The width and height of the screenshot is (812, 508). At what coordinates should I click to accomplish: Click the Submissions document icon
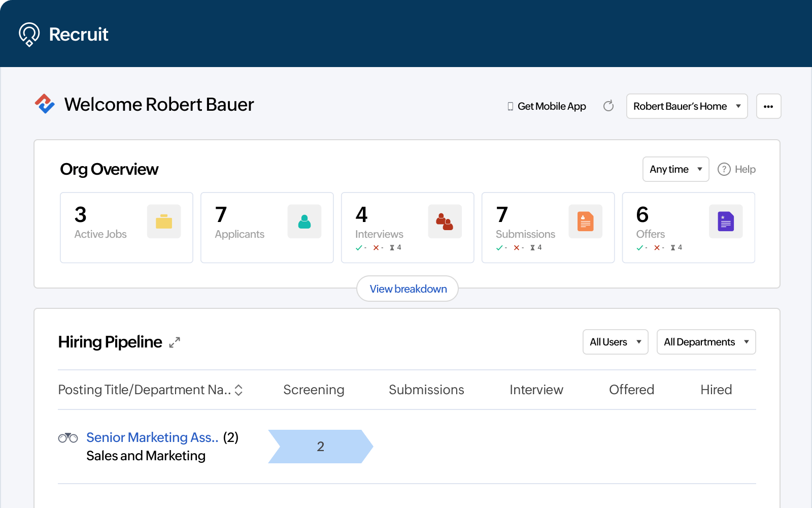pyautogui.click(x=586, y=221)
